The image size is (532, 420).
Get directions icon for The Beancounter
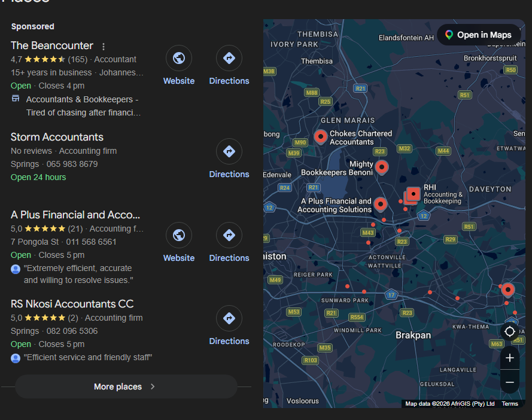point(229,58)
